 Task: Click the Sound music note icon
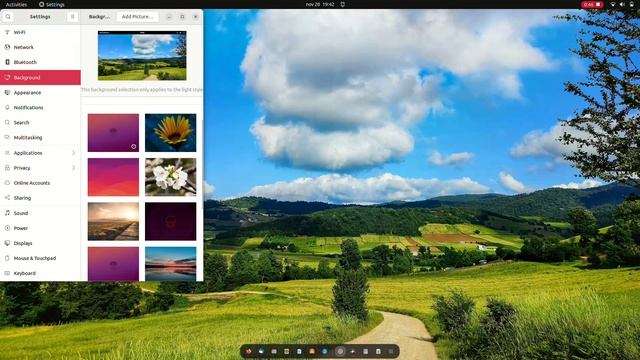(7, 213)
